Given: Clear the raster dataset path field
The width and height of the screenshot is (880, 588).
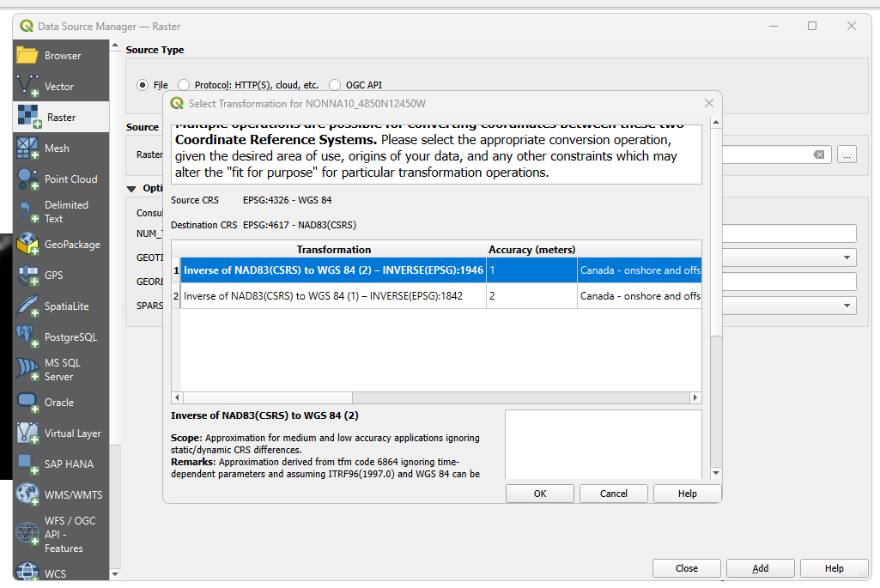Looking at the screenshot, I should [819, 155].
